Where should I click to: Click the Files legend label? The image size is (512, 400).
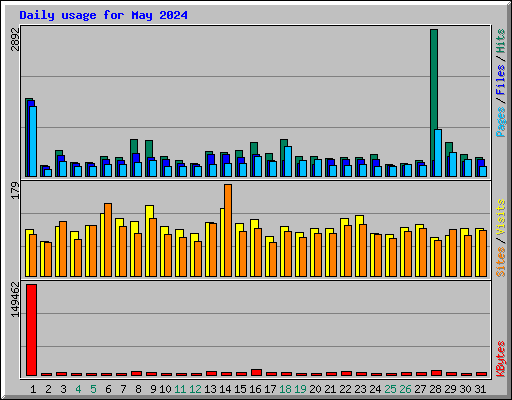point(501,79)
